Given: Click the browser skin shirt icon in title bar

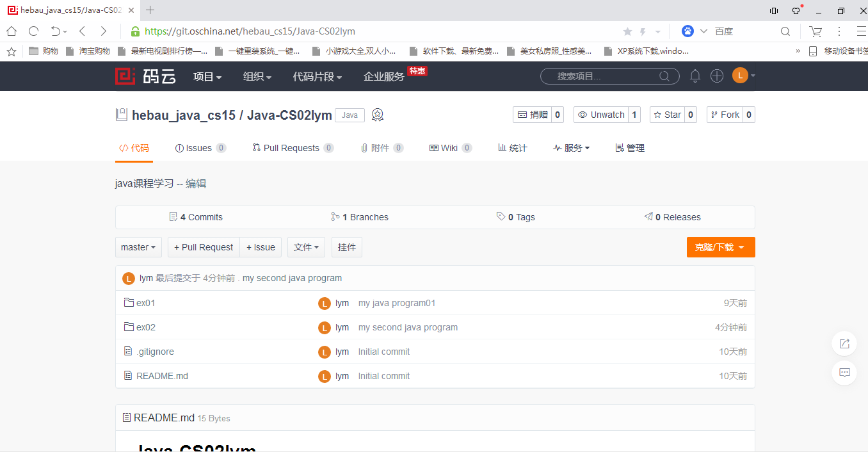Looking at the screenshot, I should tap(796, 10).
